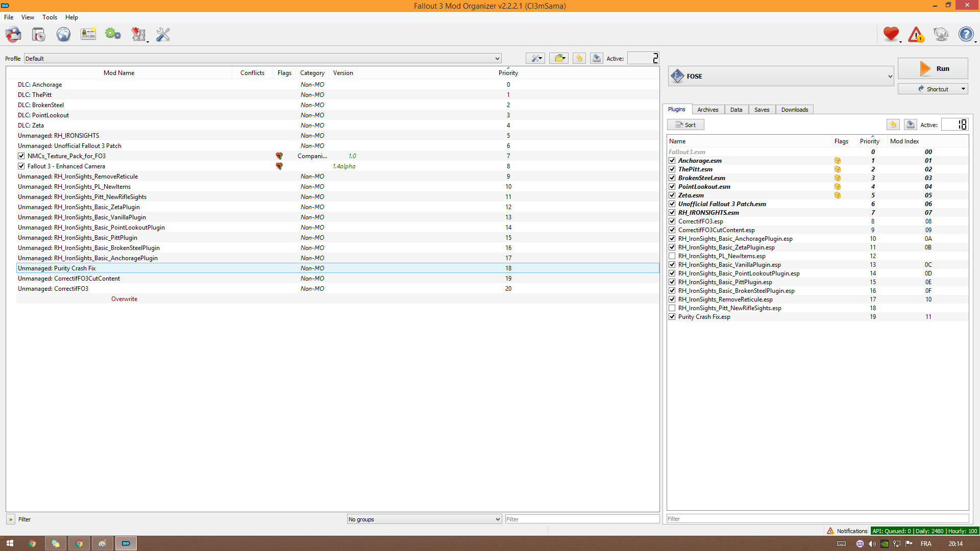980x551 pixels.
Task: Click archive flag icon of Anchorage.esm
Action: pyautogui.click(x=838, y=161)
